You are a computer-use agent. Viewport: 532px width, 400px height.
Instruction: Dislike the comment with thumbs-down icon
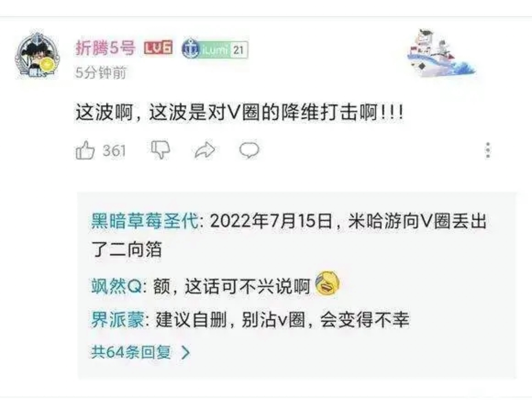pos(160,150)
